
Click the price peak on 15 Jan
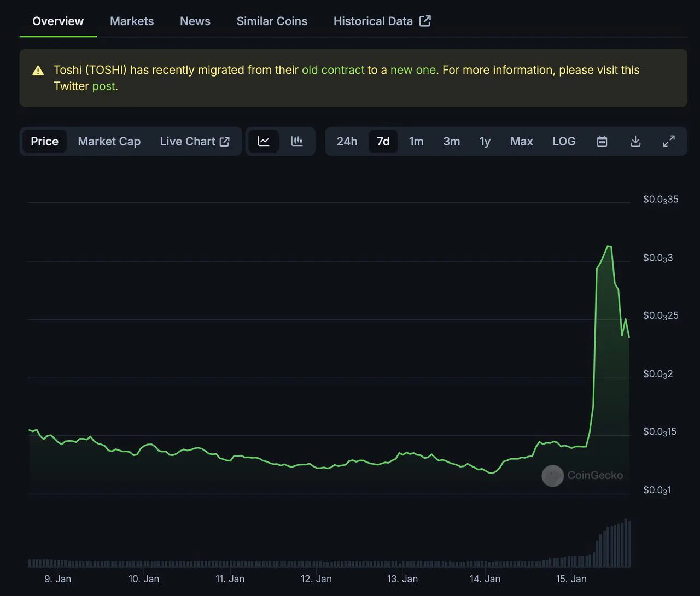pos(609,246)
